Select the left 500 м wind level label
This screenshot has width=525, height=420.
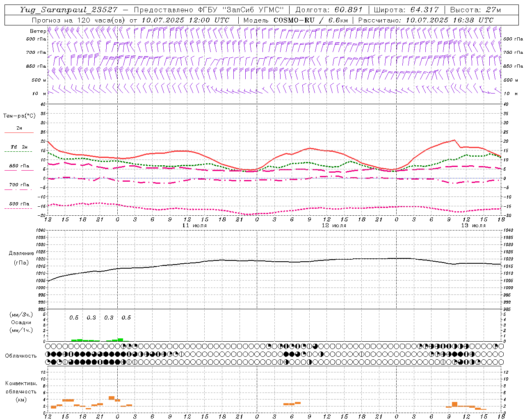click(39, 80)
